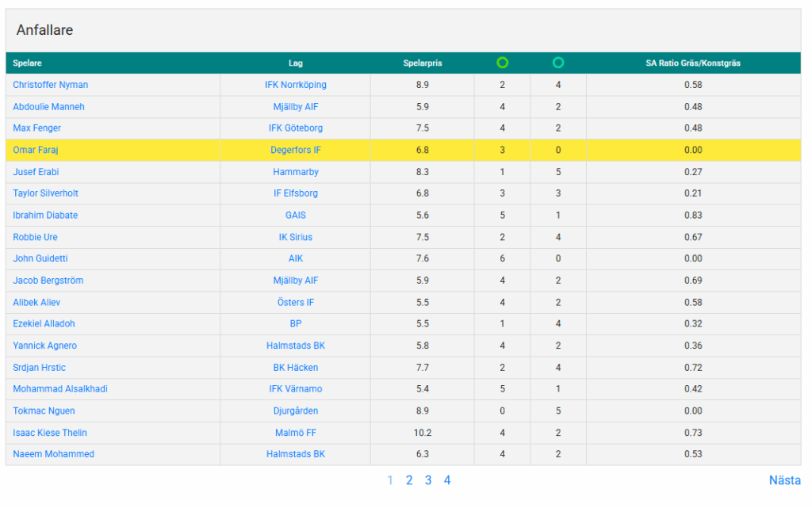Open Mohammad Alsalkhadi player link
Screen dimensions: 812x508
point(60,388)
